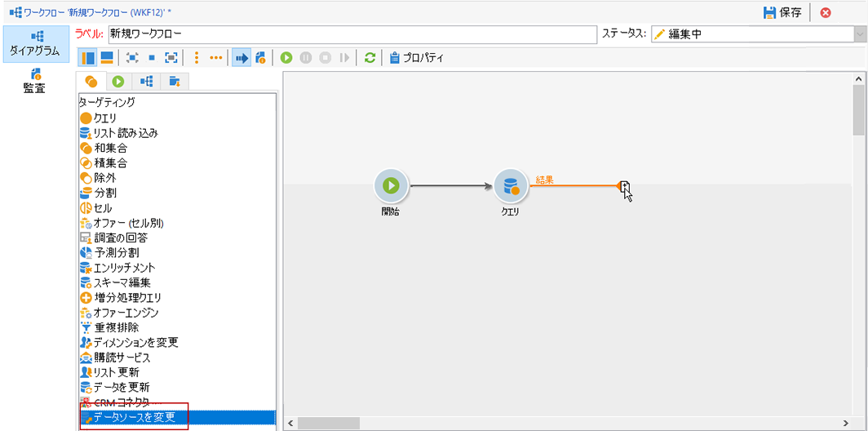Click the greyed stop workflow button
The height and width of the screenshot is (431, 868).
pos(325,58)
